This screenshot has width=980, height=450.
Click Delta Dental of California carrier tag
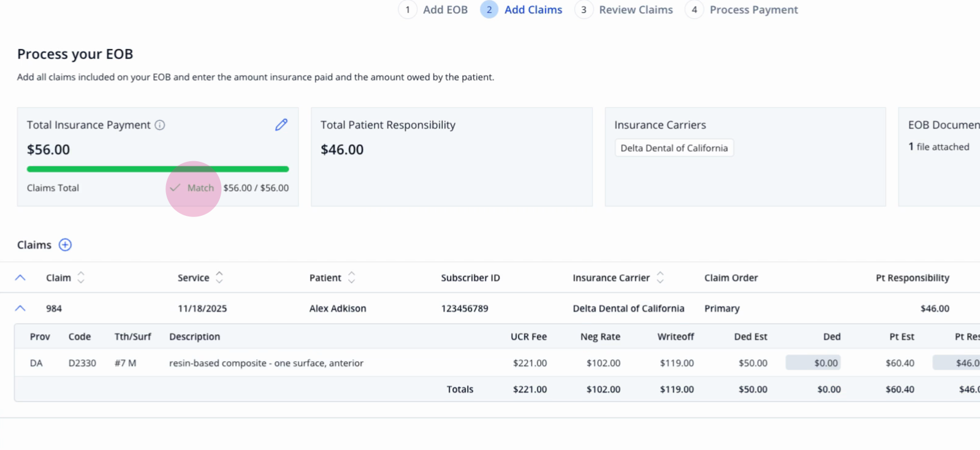tap(674, 148)
